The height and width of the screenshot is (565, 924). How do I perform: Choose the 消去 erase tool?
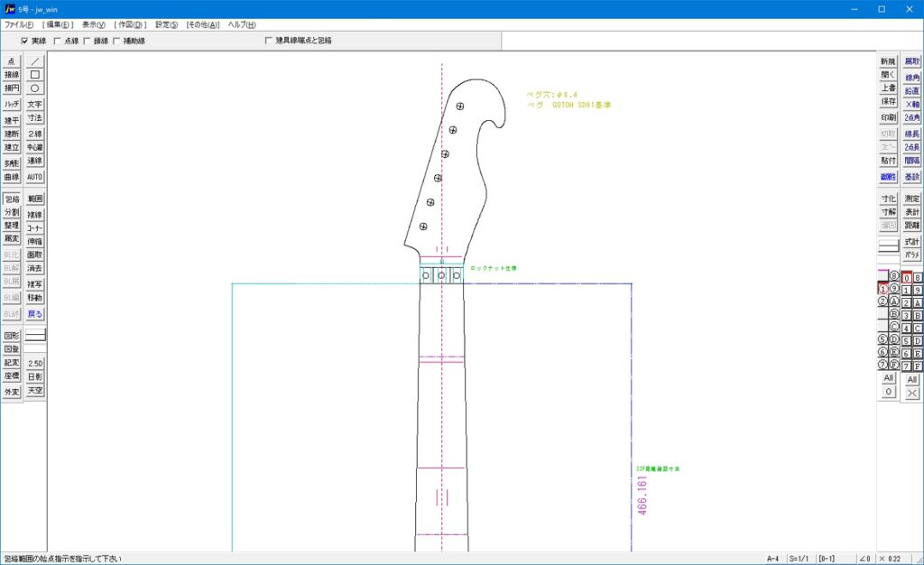35,268
